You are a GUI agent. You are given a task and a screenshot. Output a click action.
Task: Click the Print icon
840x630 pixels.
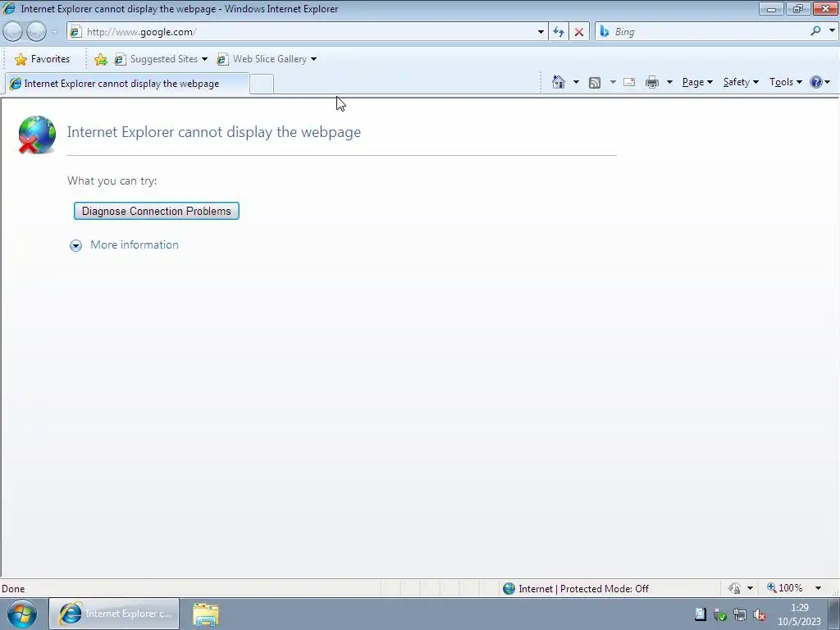click(652, 82)
